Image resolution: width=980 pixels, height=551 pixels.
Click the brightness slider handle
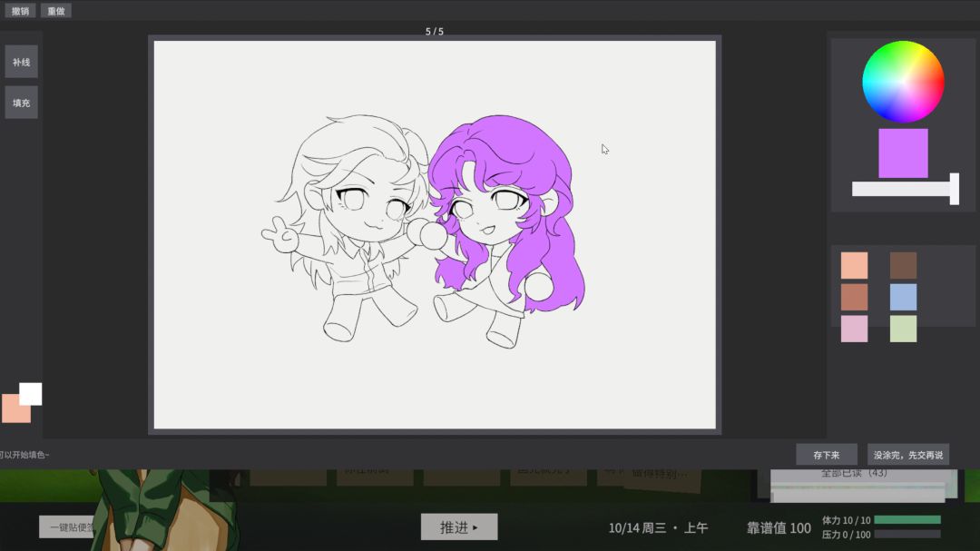[x=954, y=189]
